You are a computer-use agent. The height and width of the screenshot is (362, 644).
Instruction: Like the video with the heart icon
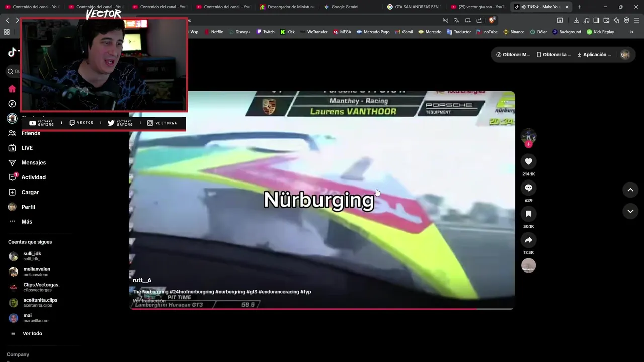528,161
